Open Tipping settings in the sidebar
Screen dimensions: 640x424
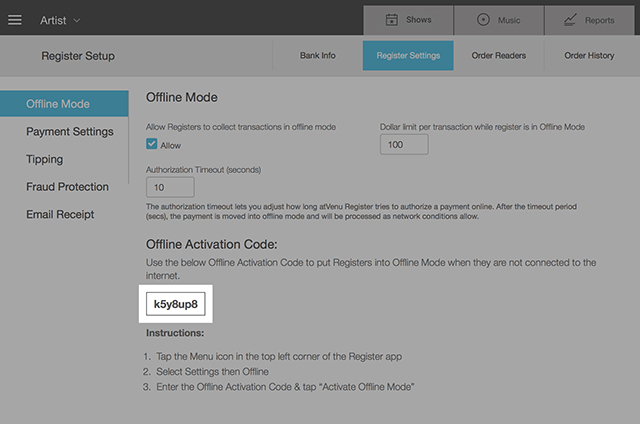[45, 159]
